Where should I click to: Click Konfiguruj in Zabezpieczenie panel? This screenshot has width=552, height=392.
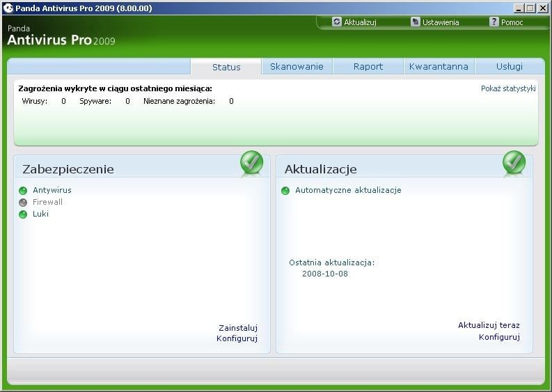tap(237, 338)
